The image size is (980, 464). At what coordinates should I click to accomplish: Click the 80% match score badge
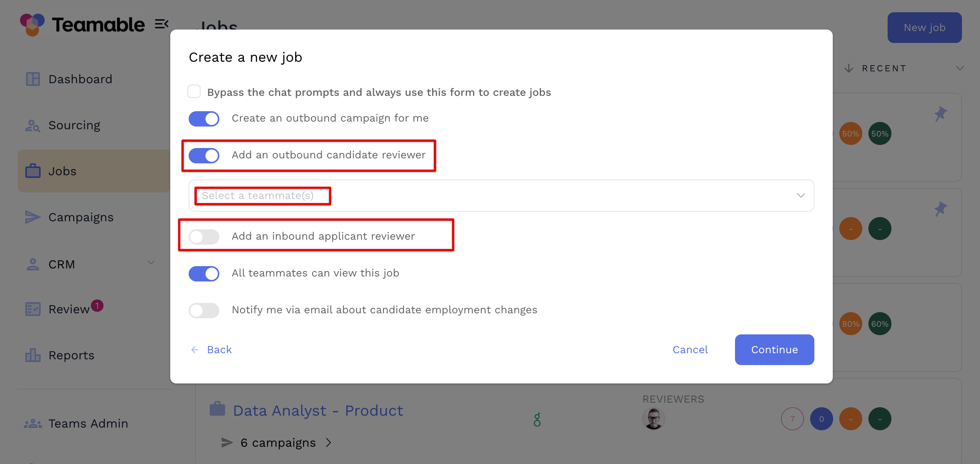(x=850, y=323)
